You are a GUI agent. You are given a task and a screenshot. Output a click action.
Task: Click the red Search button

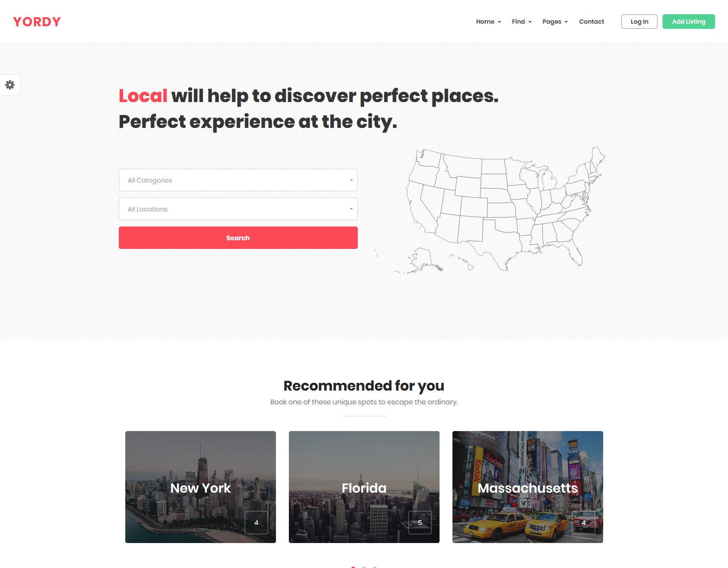tap(238, 238)
